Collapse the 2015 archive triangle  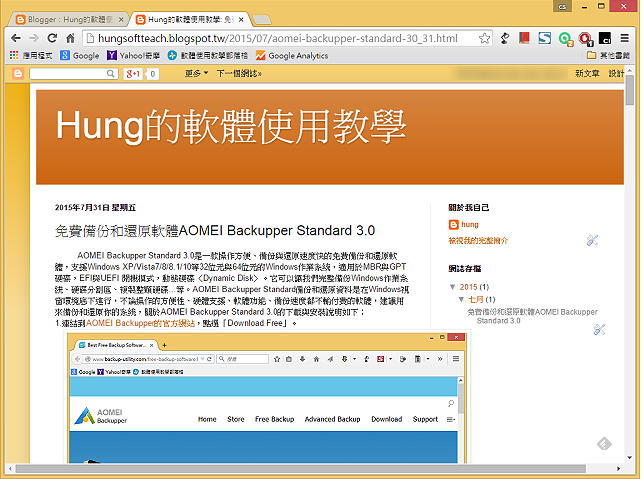click(453, 287)
